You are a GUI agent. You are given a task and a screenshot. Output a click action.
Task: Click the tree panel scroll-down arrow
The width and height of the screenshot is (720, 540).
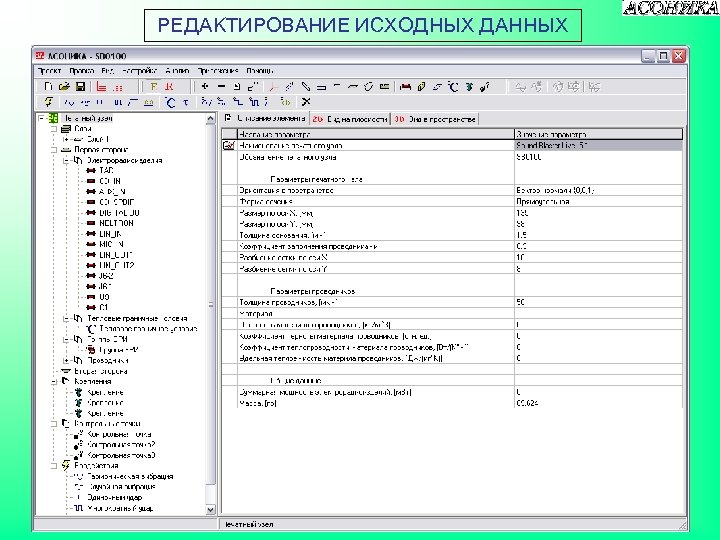[x=210, y=510]
